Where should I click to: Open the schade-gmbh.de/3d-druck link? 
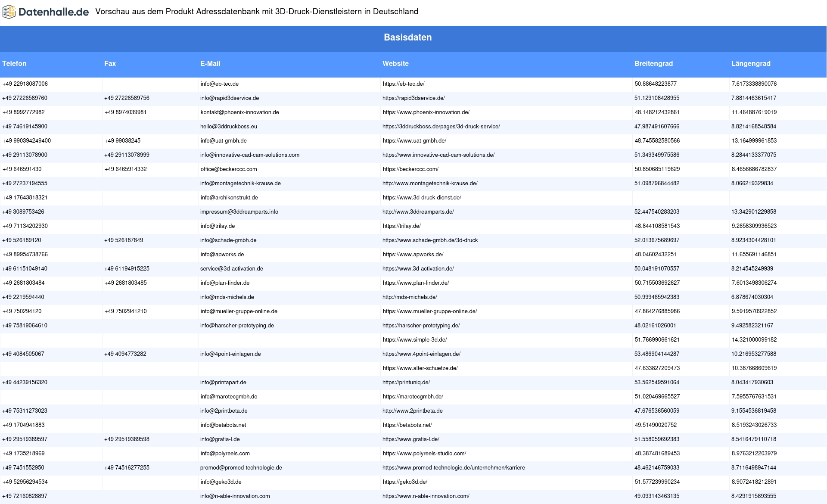(x=430, y=240)
